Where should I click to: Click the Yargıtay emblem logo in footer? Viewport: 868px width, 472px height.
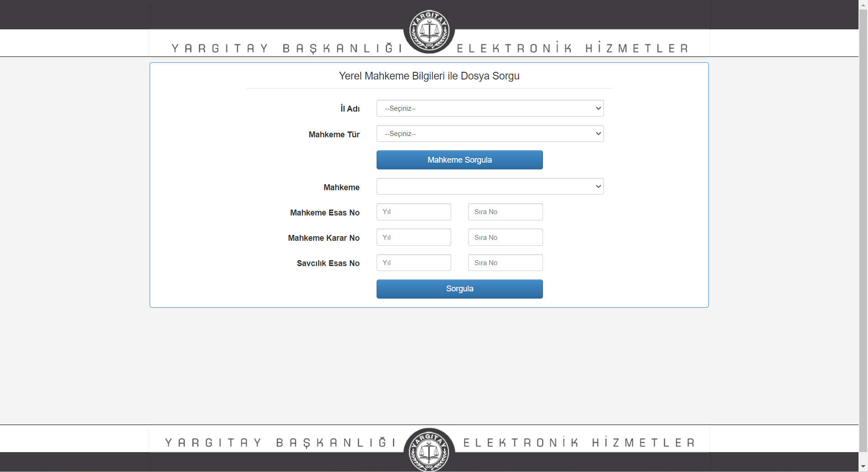(x=429, y=449)
